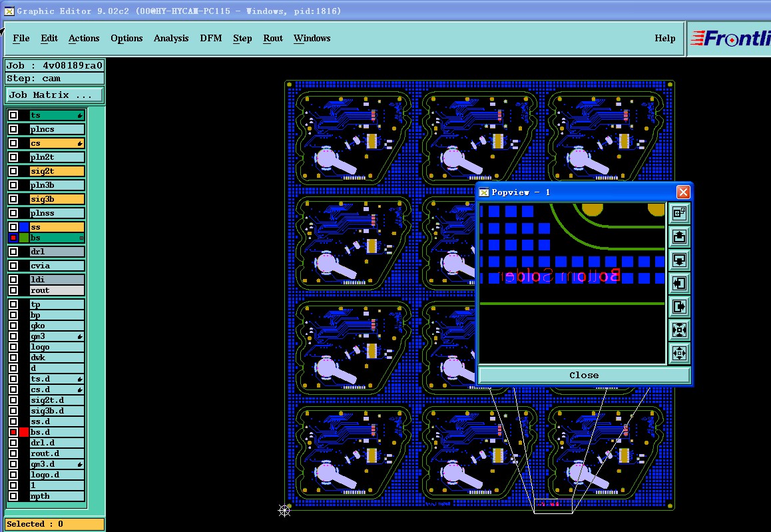Select the sig2t.d layer name
The height and width of the screenshot is (532, 771).
[x=57, y=400]
